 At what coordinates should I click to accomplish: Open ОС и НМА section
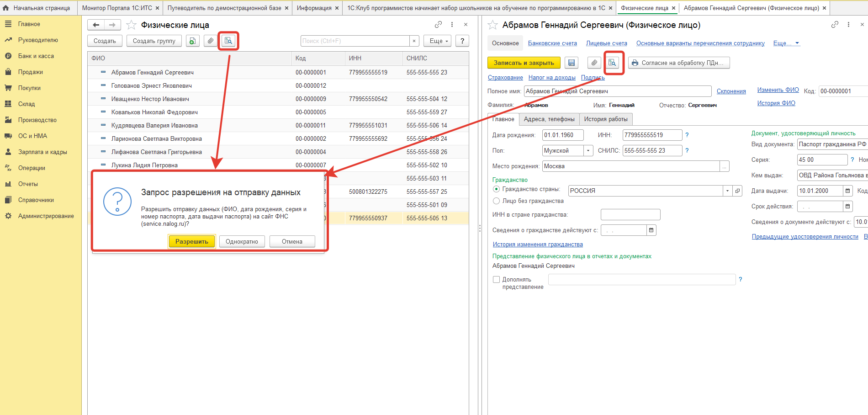coord(32,136)
